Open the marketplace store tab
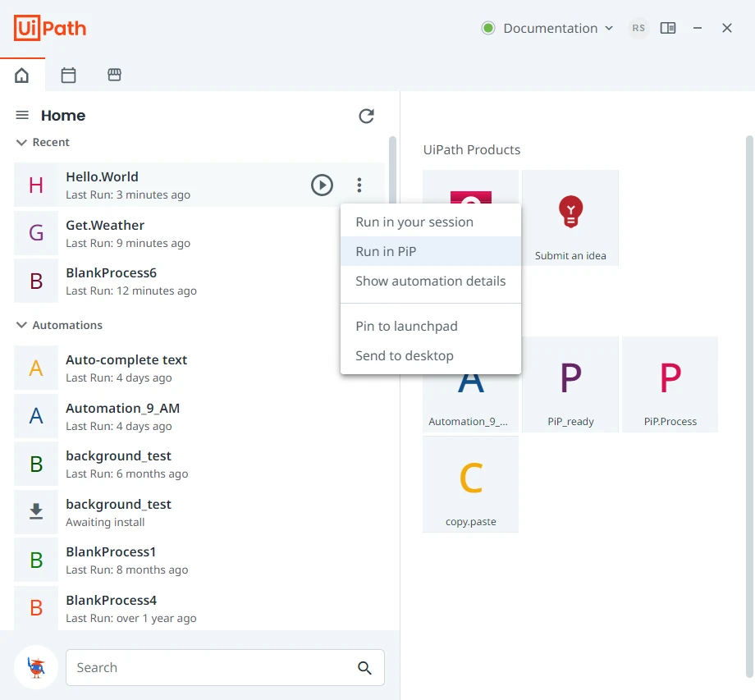 (114, 75)
